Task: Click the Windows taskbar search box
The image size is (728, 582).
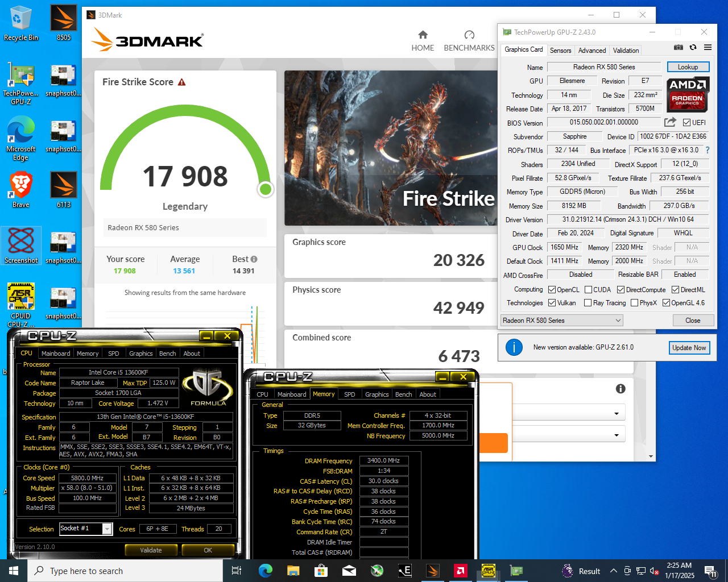Action: coord(125,571)
